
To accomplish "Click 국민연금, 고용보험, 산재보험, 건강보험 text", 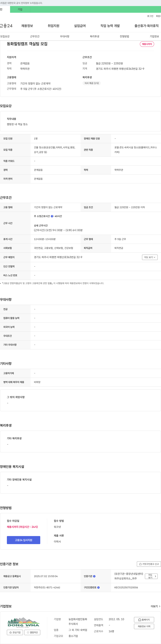I will (x=53, y=248).
